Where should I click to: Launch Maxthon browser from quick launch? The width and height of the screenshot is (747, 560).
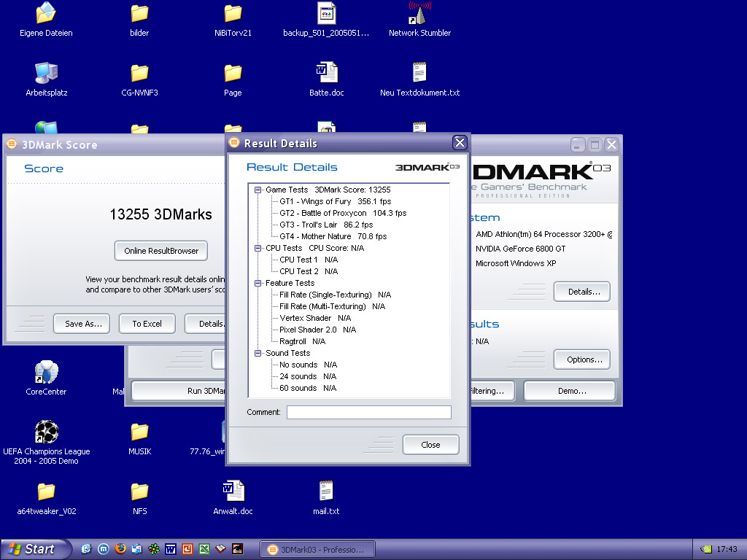point(104,549)
